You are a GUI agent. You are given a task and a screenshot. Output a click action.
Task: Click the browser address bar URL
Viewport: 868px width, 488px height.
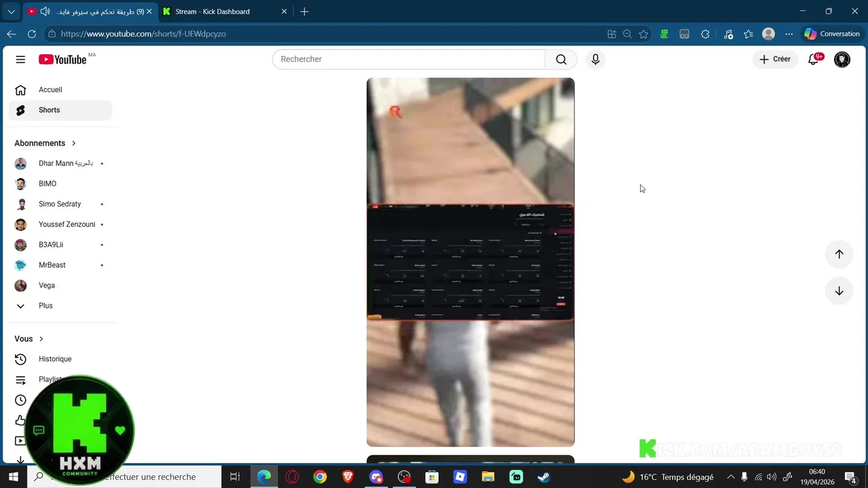(143, 34)
